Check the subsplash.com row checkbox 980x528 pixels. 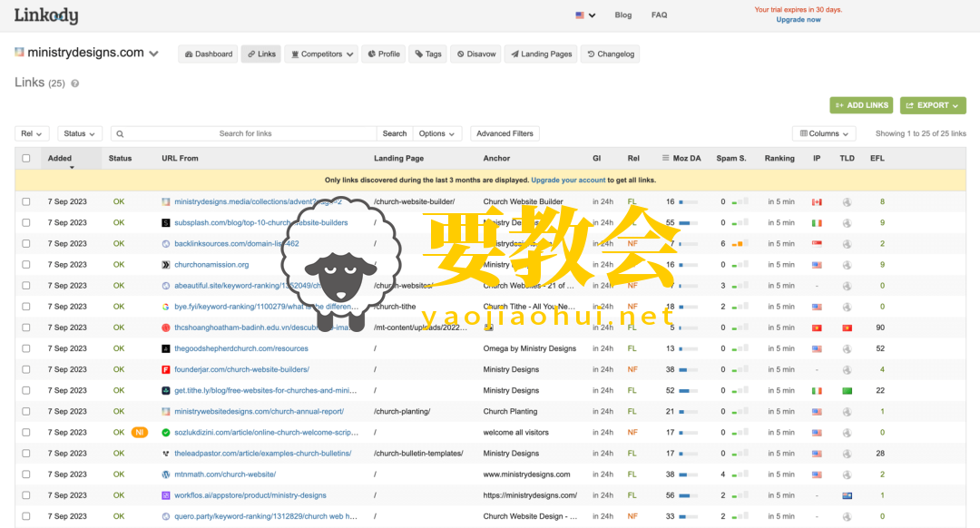click(25, 222)
